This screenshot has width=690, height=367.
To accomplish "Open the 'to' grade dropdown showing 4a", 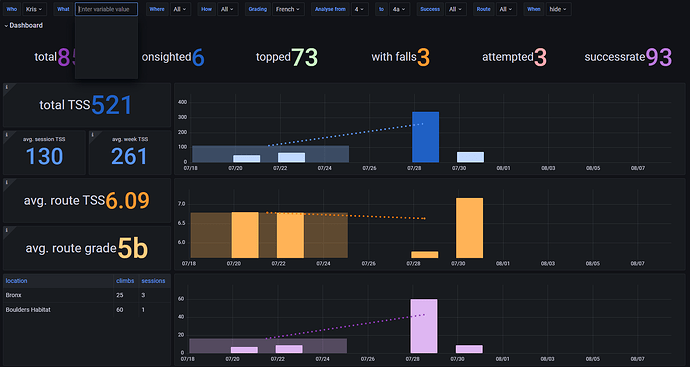I will [x=399, y=9].
